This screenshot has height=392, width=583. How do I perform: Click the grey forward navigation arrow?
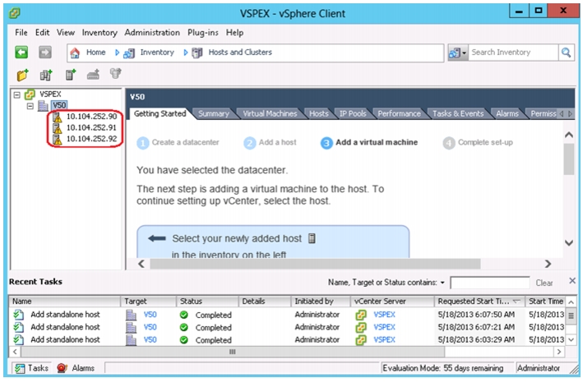pos(45,53)
